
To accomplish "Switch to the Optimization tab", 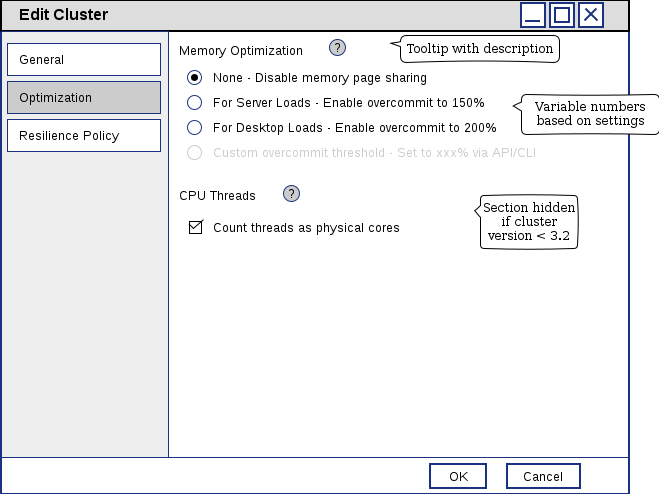I will 84,97.
